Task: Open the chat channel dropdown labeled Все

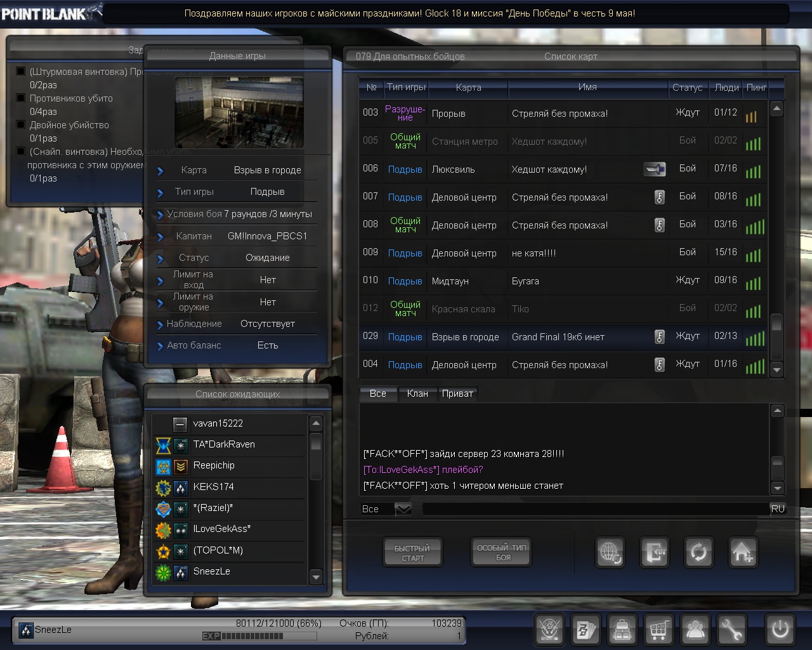Action: pyautogui.click(x=403, y=509)
